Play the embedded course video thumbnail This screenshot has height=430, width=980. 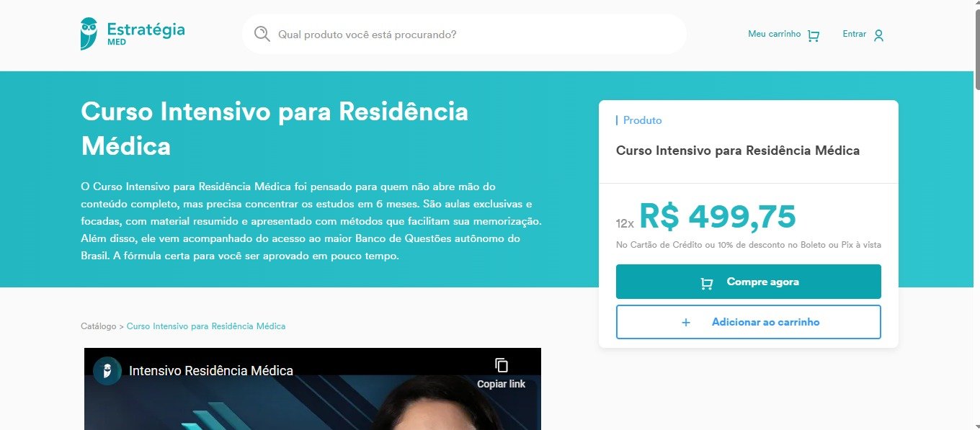coord(313,389)
